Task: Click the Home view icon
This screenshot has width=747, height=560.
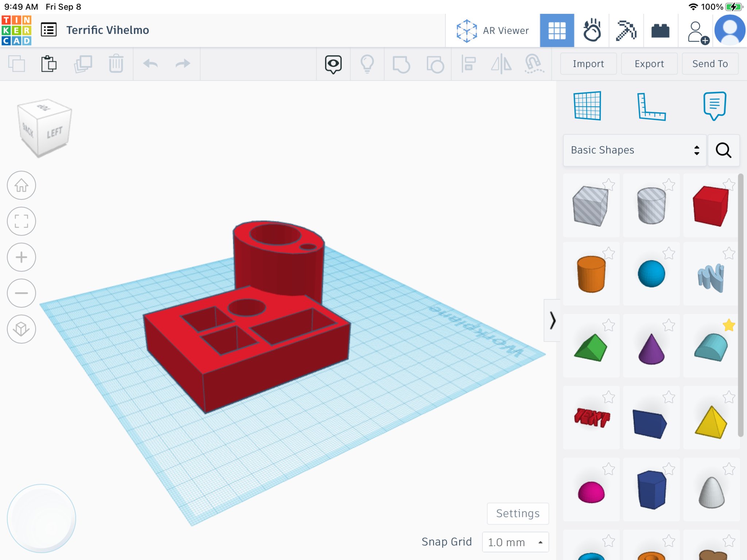Action: tap(22, 185)
